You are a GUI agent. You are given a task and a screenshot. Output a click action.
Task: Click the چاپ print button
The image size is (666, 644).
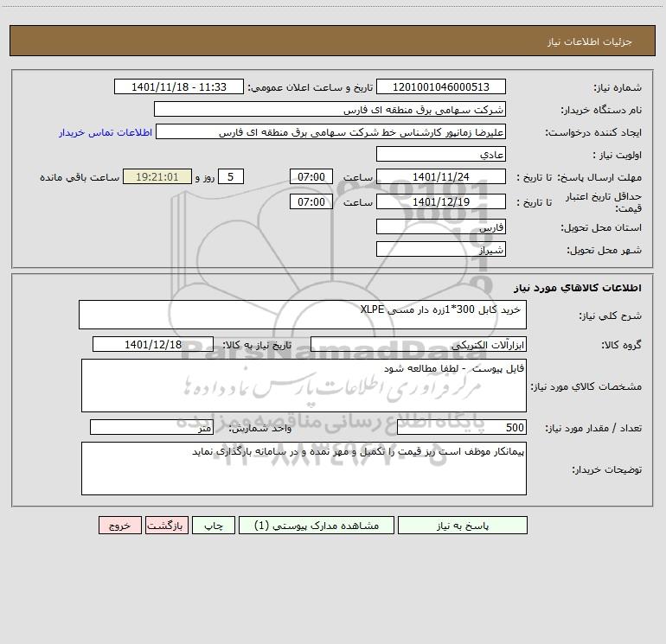click(214, 525)
